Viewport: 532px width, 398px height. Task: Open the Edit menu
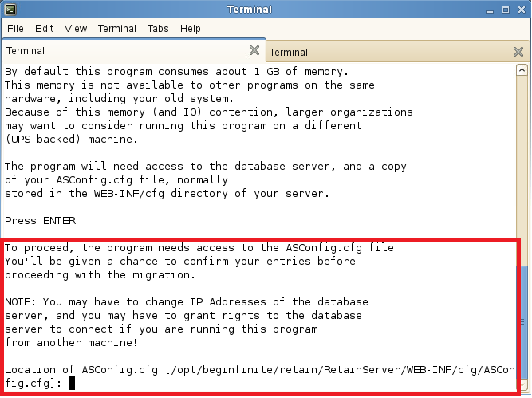[44, 28]
